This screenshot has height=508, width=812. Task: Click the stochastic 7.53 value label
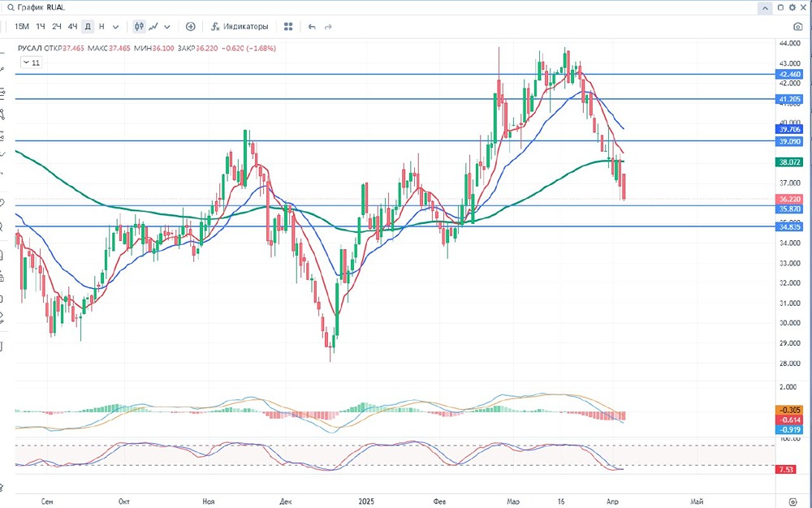point(786,470)
